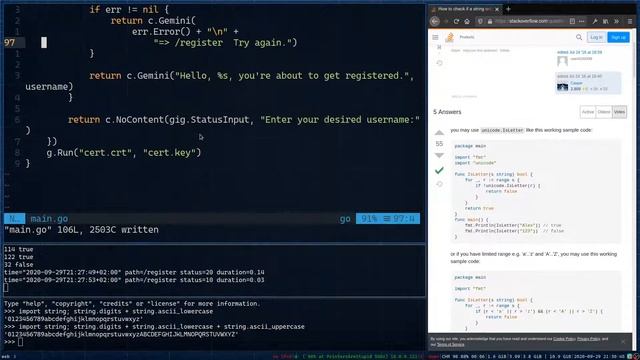The image size is (640, 360).
Task: Click the Stack Overflow logo
Action: 449,37
